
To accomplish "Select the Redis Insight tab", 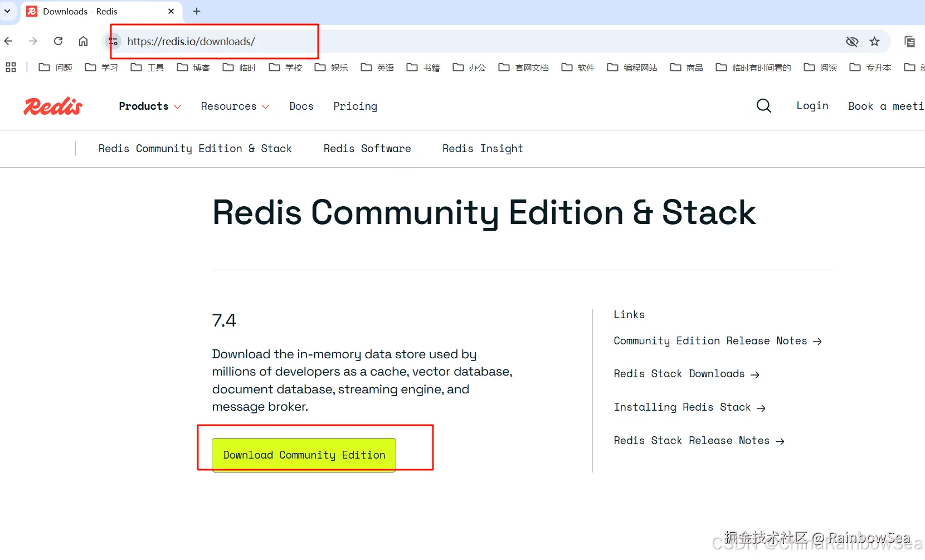I will (483, 149).
